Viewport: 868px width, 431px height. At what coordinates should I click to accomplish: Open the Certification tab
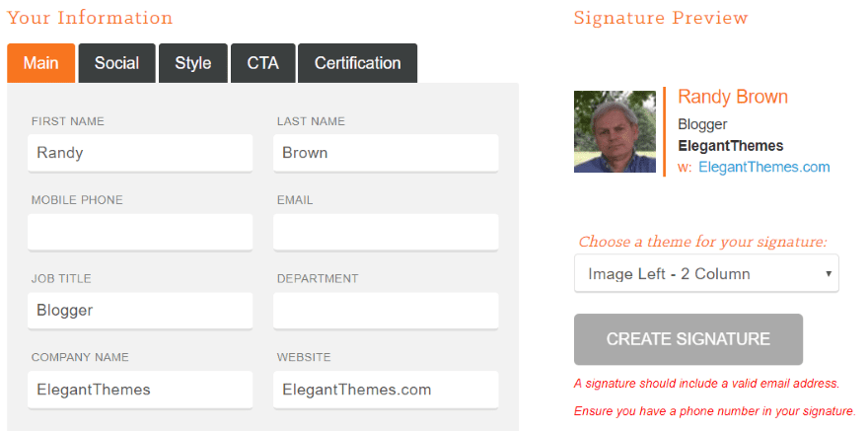357,63
